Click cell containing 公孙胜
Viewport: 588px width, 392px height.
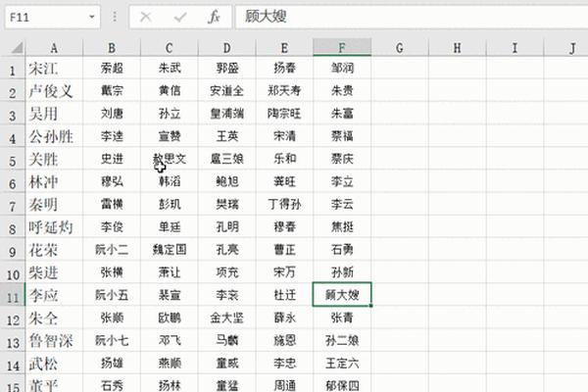54,136
